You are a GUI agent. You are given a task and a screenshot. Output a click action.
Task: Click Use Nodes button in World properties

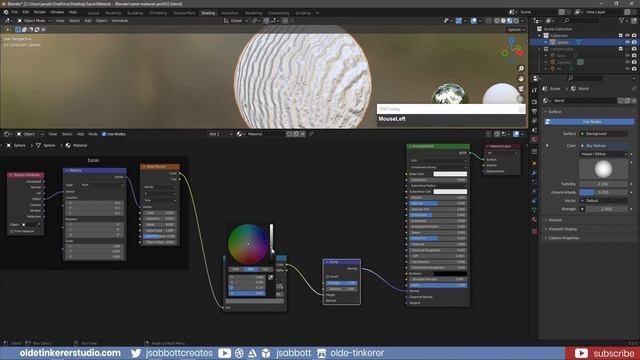tap(590, 122)
